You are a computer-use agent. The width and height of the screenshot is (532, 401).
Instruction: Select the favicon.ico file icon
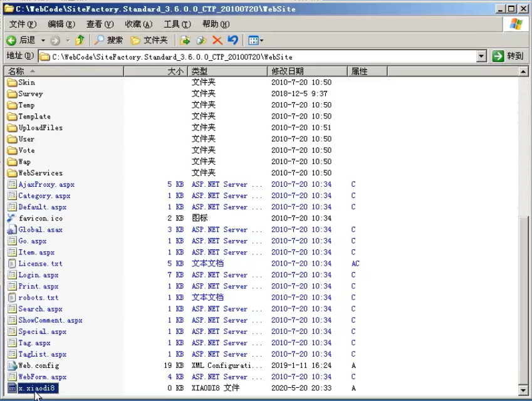(x=12, y=218)
